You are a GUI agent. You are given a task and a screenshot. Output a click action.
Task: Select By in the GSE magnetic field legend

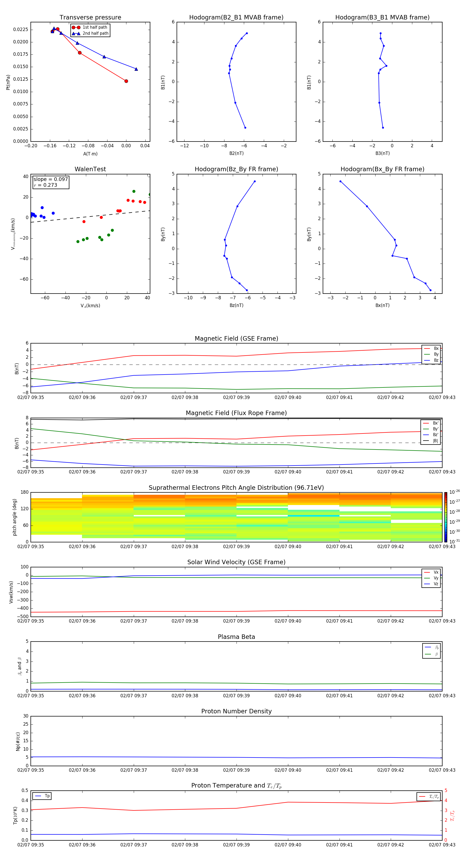click(431, 355)
